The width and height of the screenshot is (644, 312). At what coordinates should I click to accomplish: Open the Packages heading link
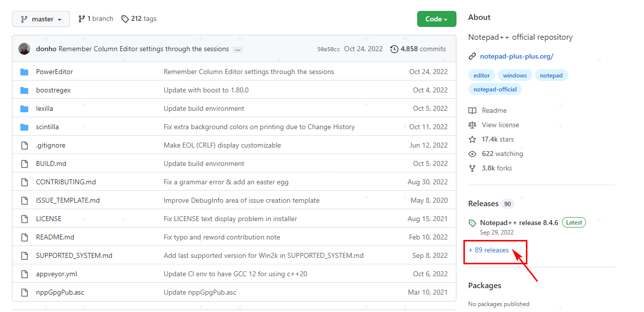coord(485,286)
